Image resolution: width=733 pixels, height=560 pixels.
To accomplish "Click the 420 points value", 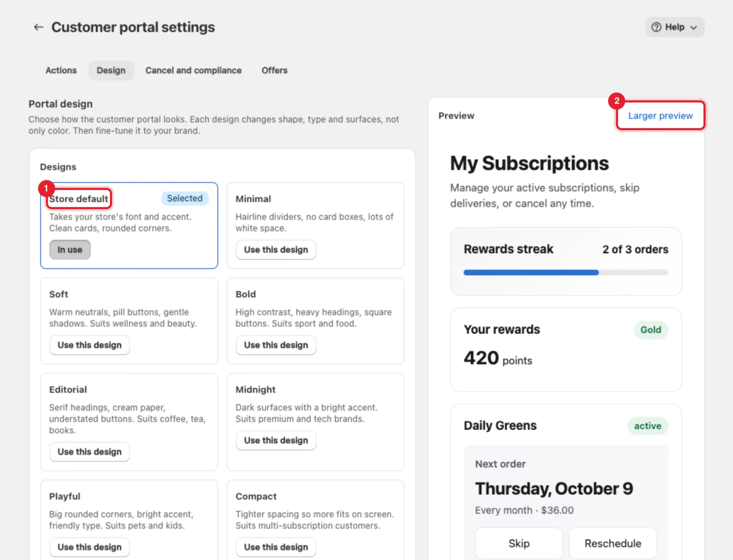I will click(x=498, y=358).
